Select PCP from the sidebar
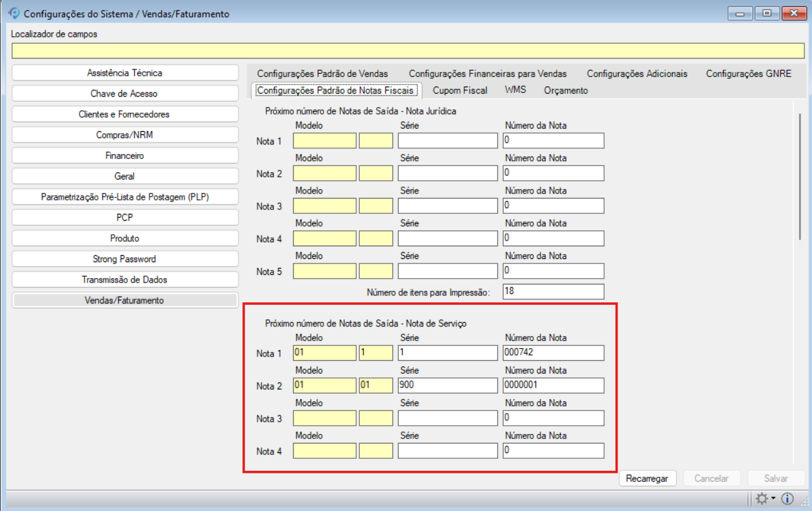The height and width of the screenshot is (511, 812). click(125, 217)
